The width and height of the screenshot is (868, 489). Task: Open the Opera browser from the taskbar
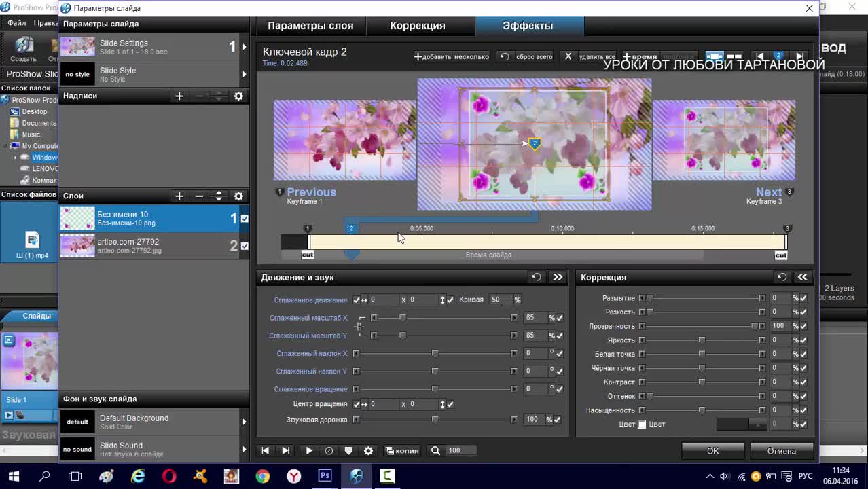[169, 476]
